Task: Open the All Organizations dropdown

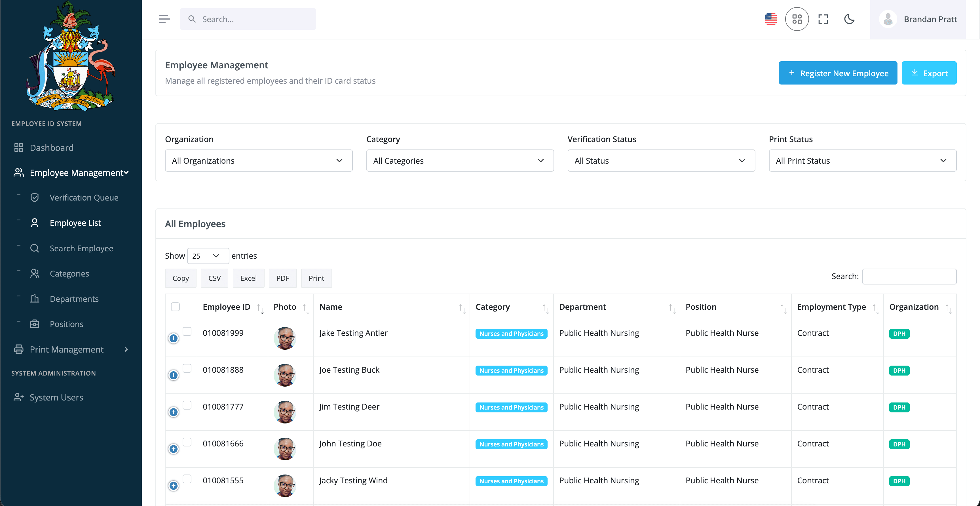Action: [x=258, y=161]
